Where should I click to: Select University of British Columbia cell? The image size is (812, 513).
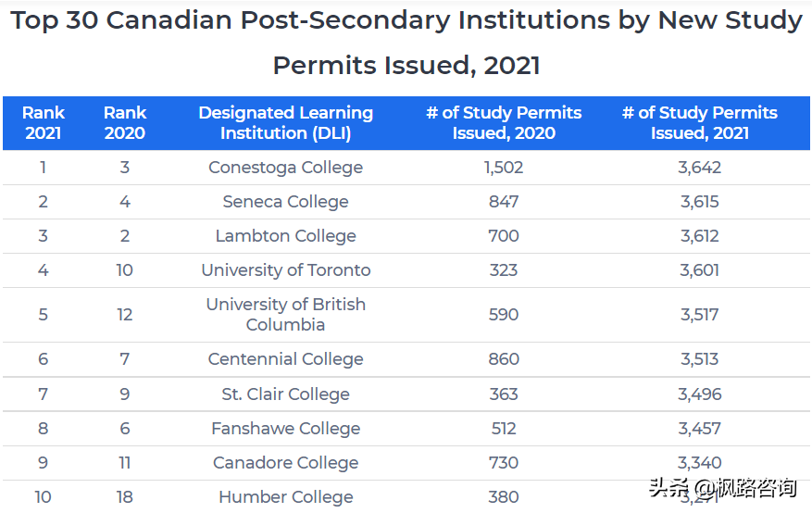click(285, 315)
